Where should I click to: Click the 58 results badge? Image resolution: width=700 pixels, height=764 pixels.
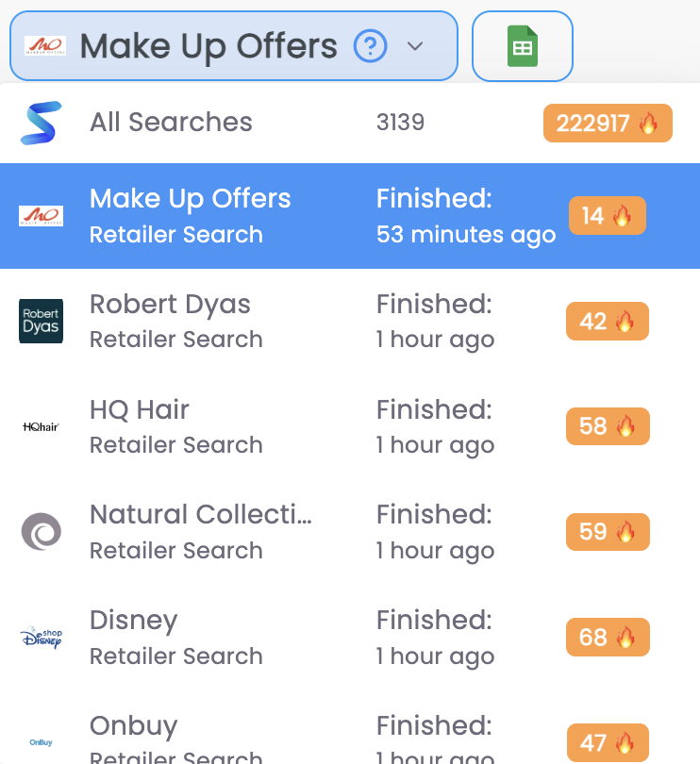pyautogui.click(x=608, y=426)
